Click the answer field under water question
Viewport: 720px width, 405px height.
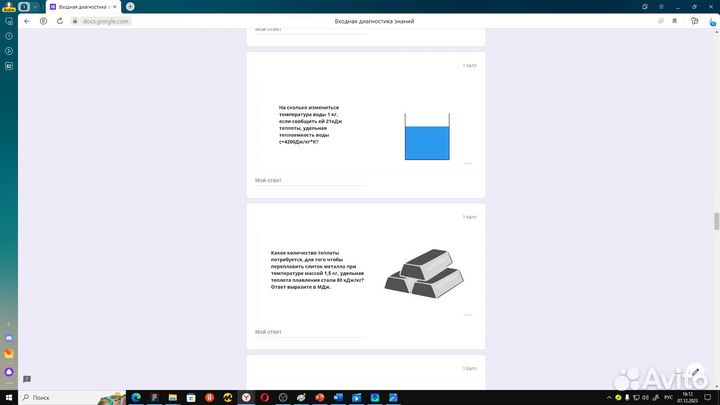coord(310,180)
